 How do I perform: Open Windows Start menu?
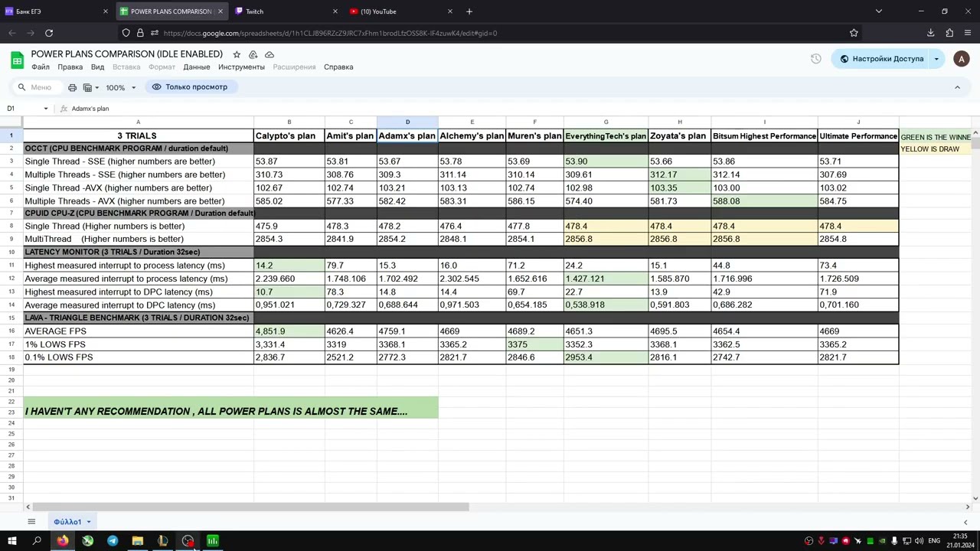point(12,541)
